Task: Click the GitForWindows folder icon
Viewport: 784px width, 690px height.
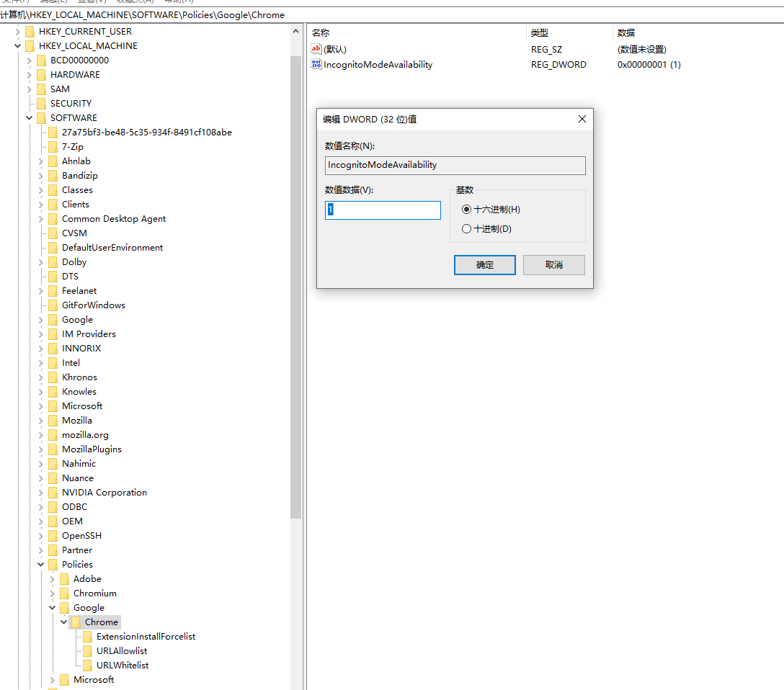Action: pos(53,305)
